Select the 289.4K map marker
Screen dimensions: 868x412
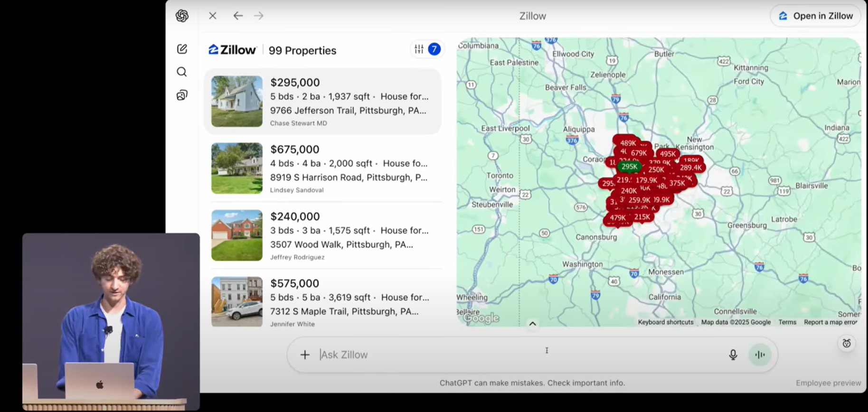[x=690, y=168]
